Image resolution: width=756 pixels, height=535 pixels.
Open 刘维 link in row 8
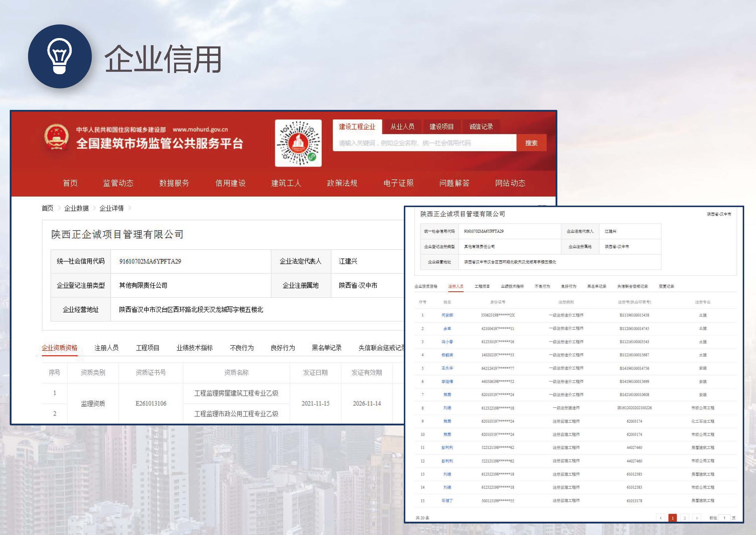[x=447, y=408]
